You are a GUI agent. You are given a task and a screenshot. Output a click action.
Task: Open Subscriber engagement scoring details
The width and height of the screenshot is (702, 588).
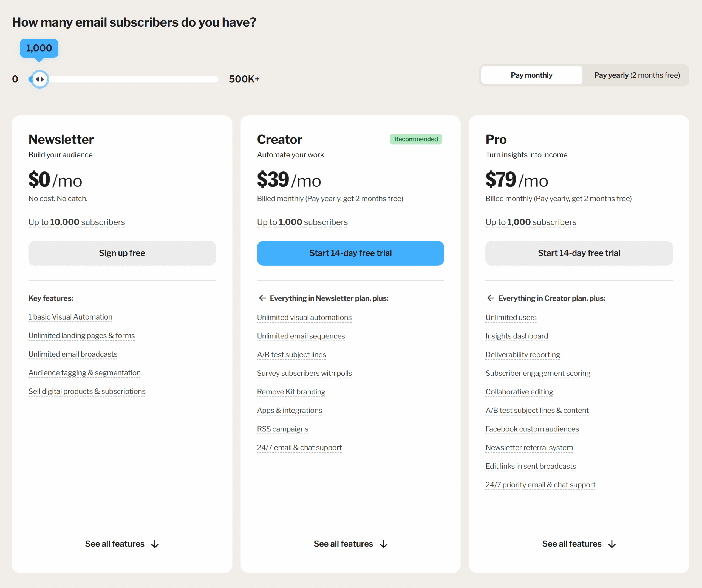pyautogui.click(x=538, y=373)
